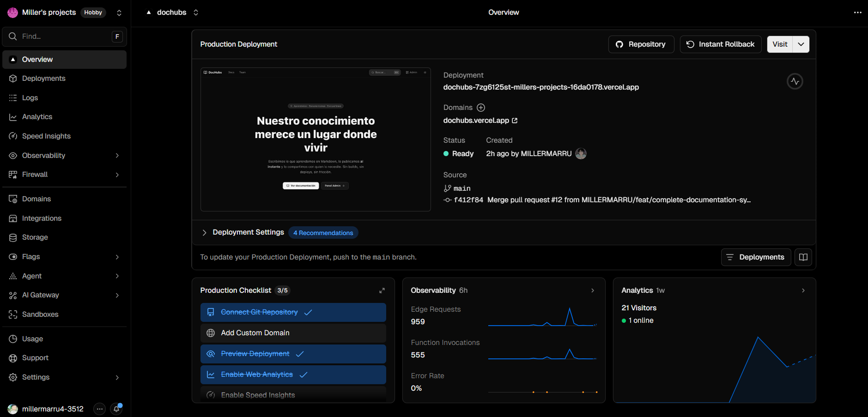The width and height of the screenshot is (868, 417).
Task: Open the Visit button dropdown arrow
Action: [801, 44]
